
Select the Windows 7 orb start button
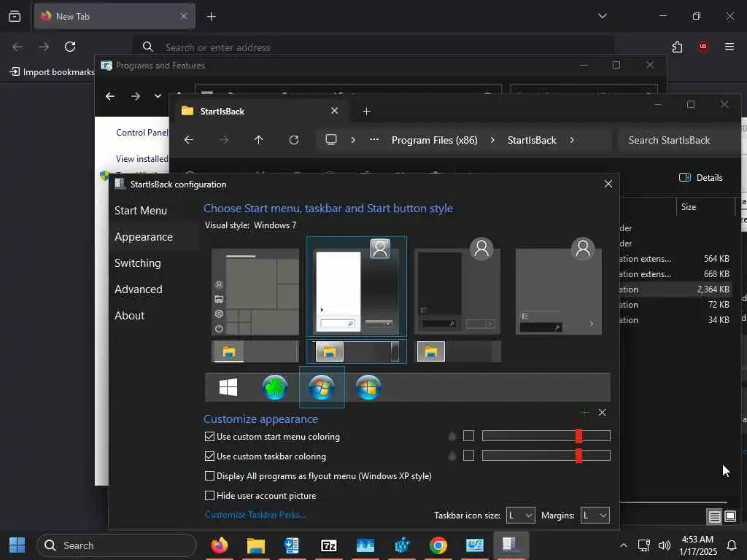(322, 387)
